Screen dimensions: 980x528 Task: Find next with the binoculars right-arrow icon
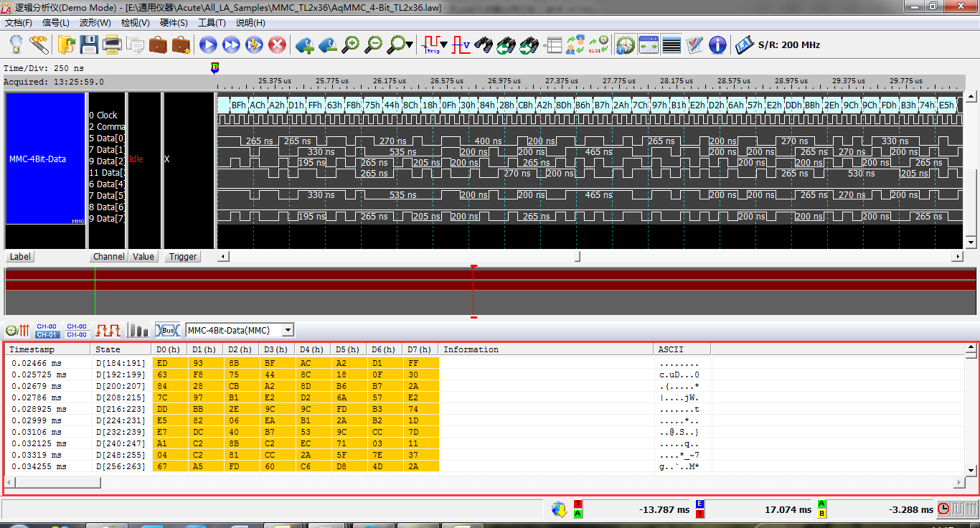pos(529,44)
